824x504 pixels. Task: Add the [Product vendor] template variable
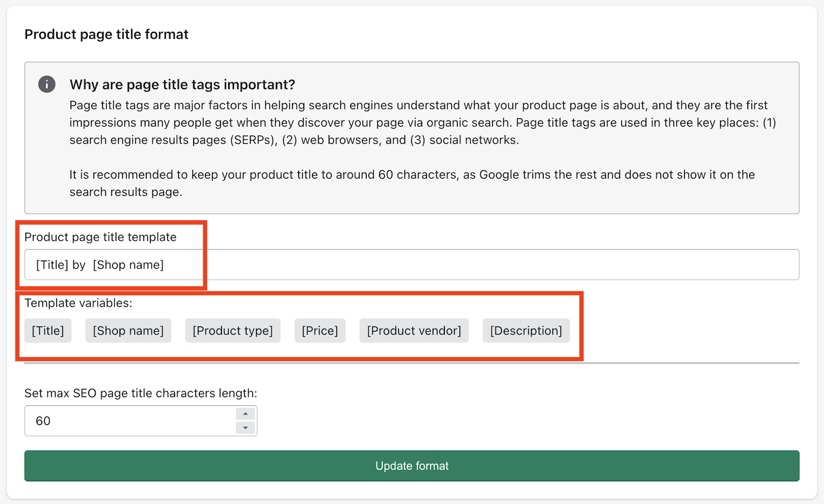(414, 331)
